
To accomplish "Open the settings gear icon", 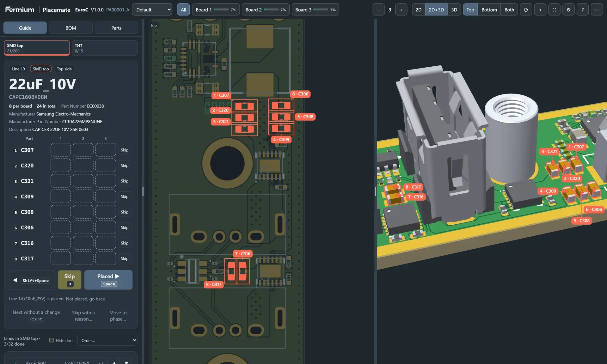I will (x=568, y=10).
